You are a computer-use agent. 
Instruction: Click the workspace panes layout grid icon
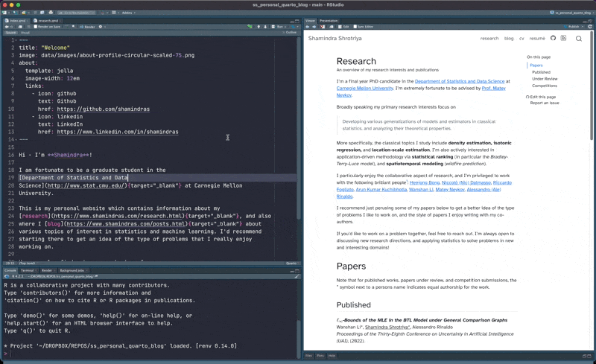(114, 13)
